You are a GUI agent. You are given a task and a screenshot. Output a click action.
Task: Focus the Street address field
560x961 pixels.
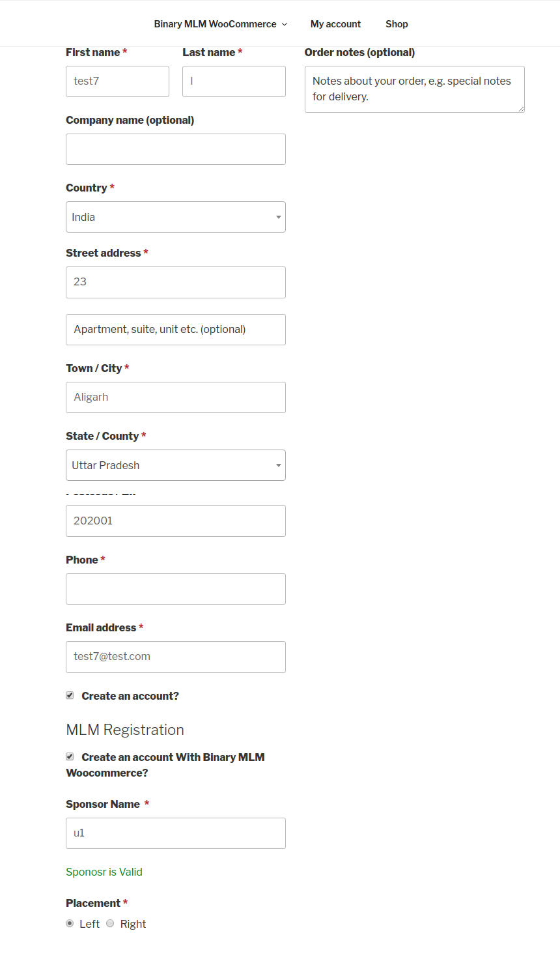176,282
